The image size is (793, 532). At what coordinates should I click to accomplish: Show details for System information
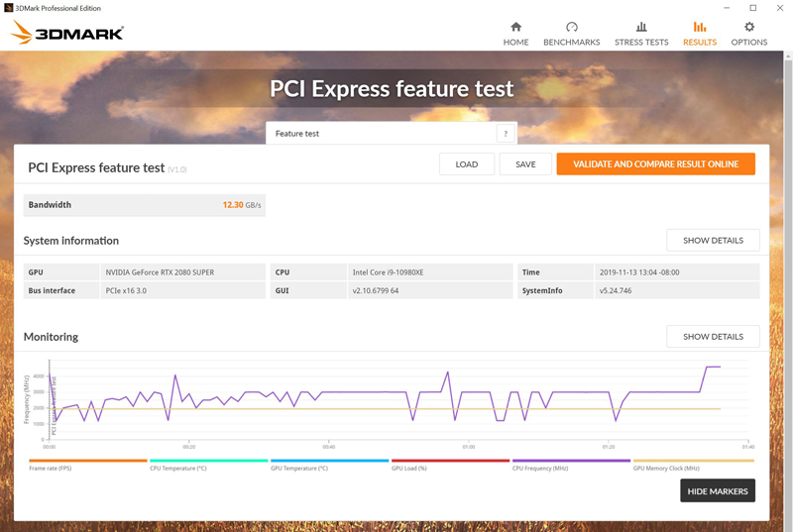[713, 241]
